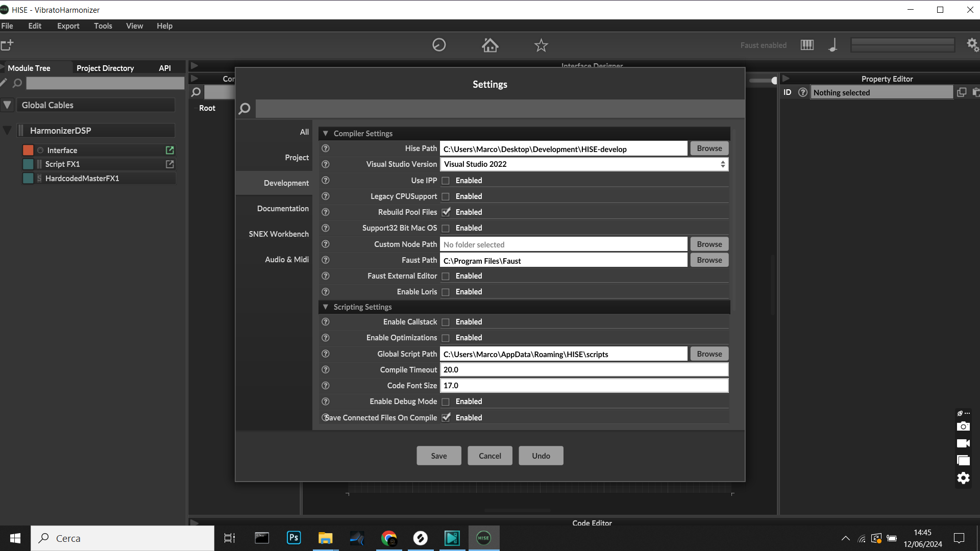Click the video record icon on right edge
This screenshot has height=551, width=980.
(963, 443)
